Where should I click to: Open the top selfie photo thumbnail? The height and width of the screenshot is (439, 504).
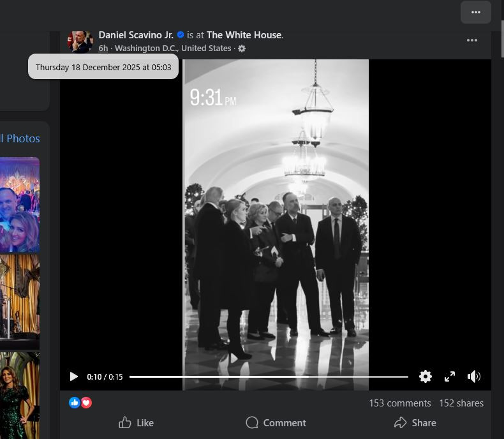pos(19,204)
